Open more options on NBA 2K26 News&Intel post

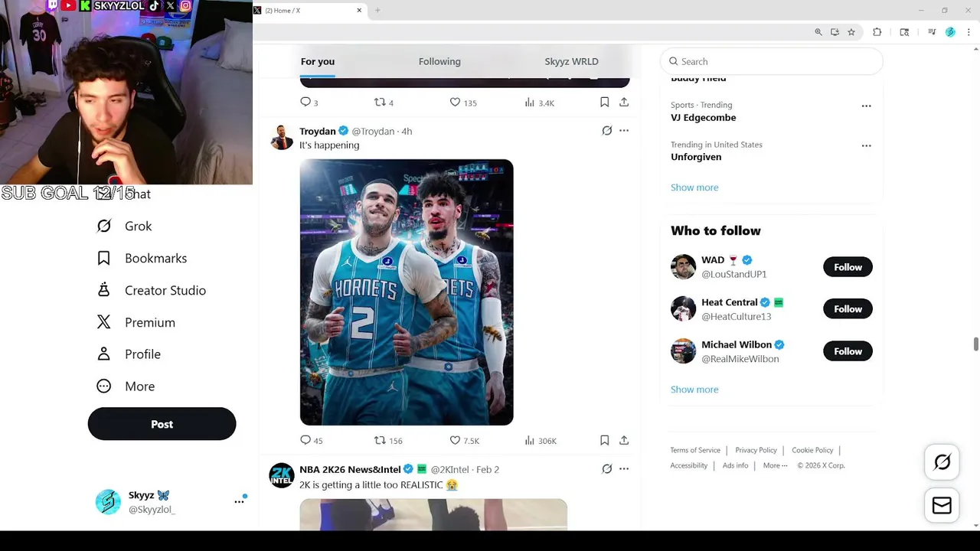coord(624,469)
